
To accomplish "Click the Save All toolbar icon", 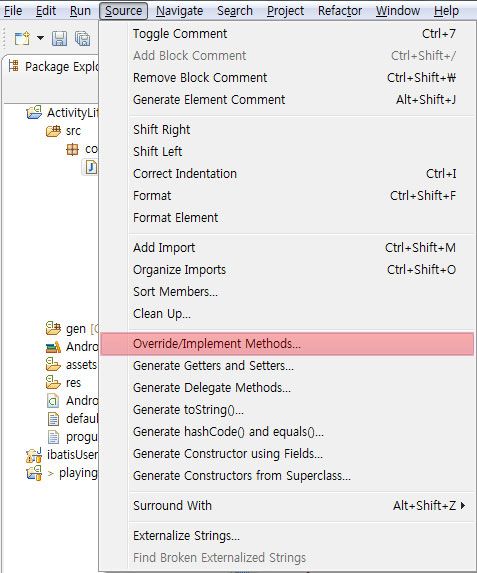I will pos(82,38).
